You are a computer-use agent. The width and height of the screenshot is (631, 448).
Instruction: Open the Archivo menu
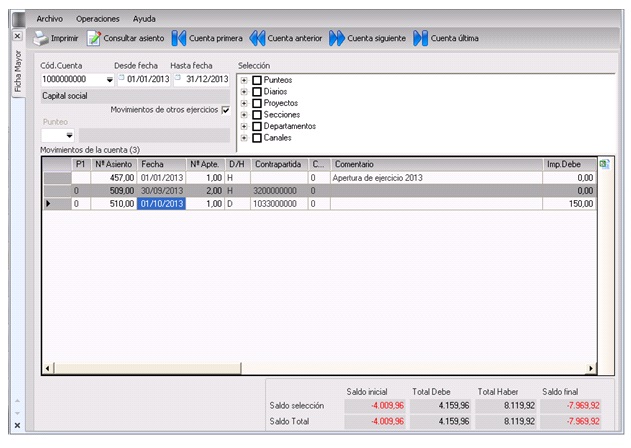pyautogui.click(x=49, y=18)
